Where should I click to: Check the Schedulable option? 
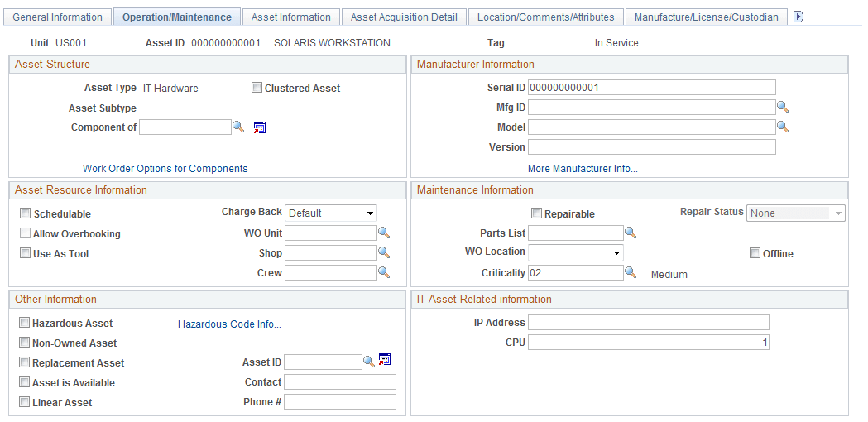pyautogui.click(x=25, y=213)
